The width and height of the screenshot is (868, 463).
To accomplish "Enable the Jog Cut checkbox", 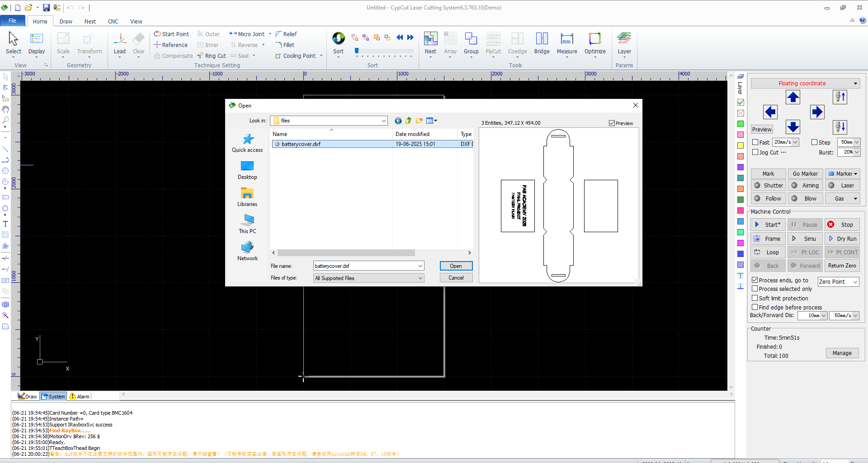I will (x=755, y=152).
